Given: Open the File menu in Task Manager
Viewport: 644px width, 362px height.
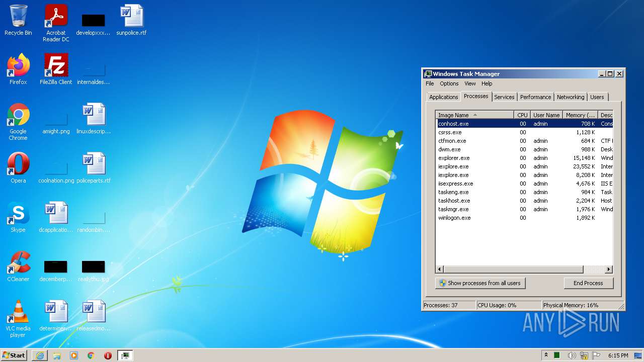Looking at the screenshot, I should tap(430, 83).
